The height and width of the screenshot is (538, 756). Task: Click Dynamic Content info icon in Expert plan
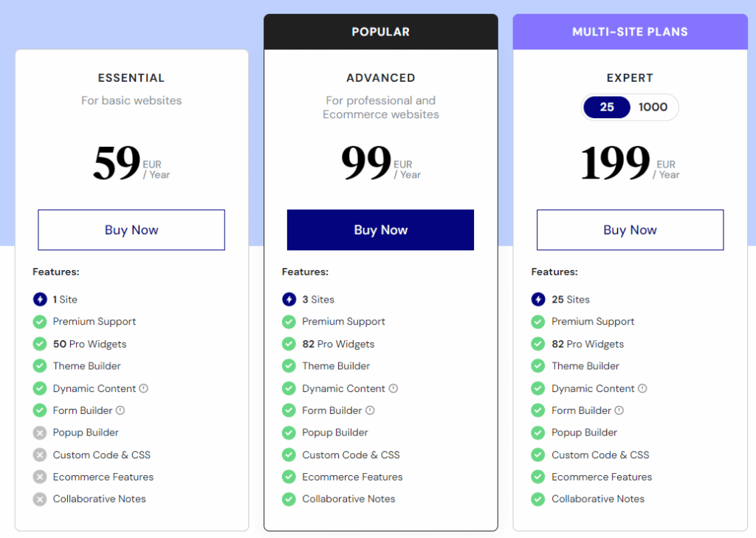pos(642,388)
